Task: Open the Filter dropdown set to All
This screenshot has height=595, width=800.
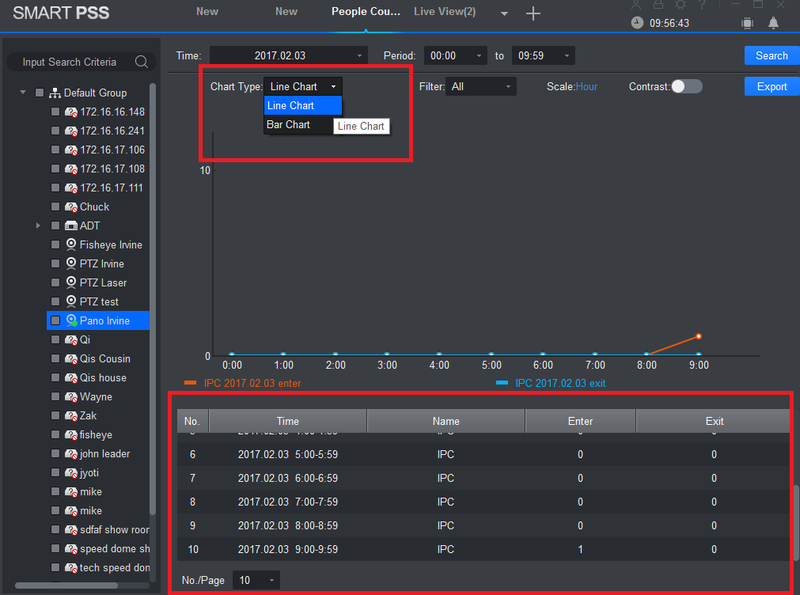Action: tap(481, 87)
